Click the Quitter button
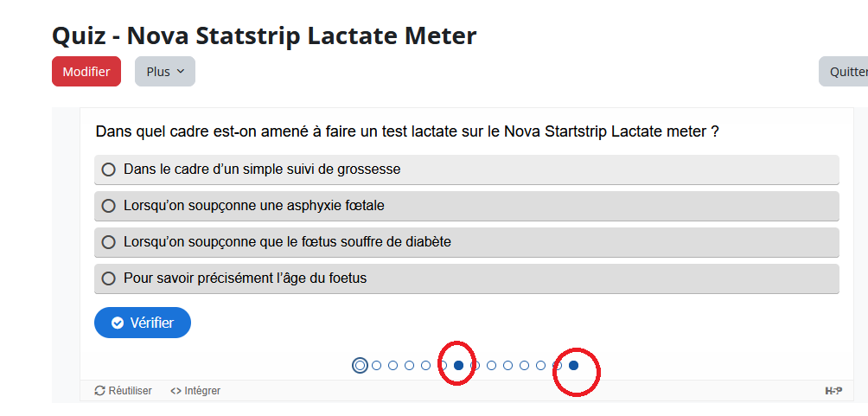The image size is (868, 416). tap(844, 72)
